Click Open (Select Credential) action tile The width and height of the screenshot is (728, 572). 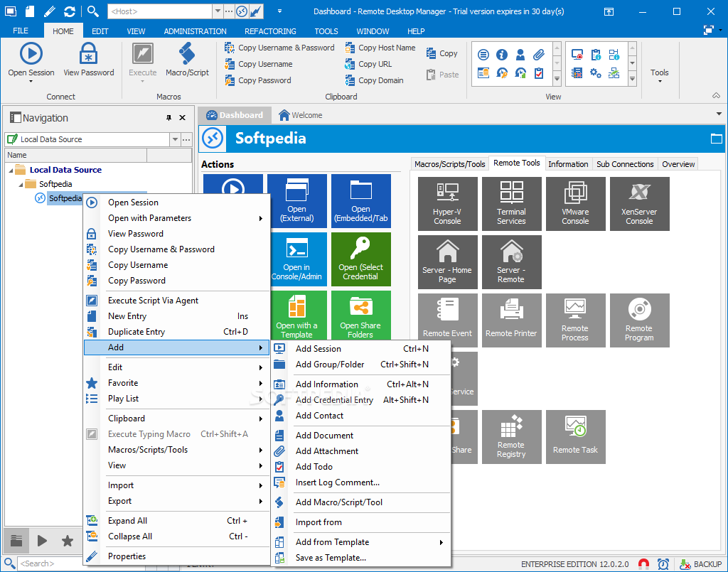[x=361, y=259]
